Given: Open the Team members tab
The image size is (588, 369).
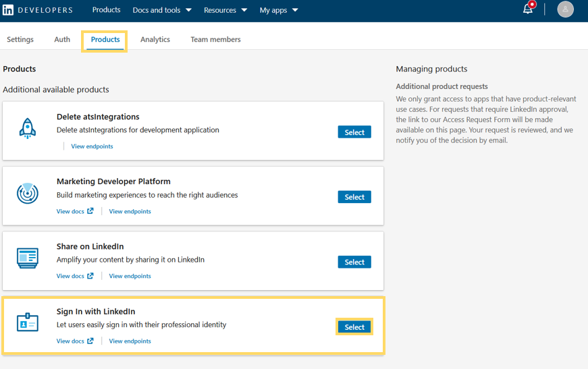Looking at the screenshot, I should [x=215, y=39].
